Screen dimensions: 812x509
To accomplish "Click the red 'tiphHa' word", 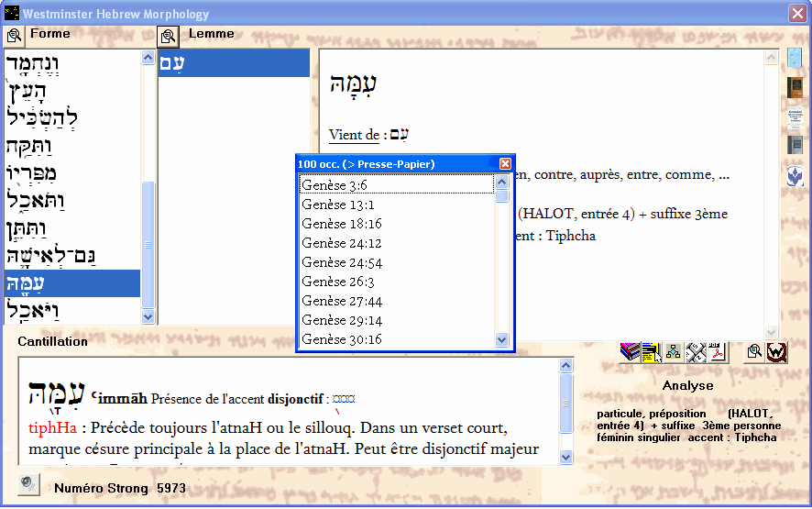I will 52,427.
